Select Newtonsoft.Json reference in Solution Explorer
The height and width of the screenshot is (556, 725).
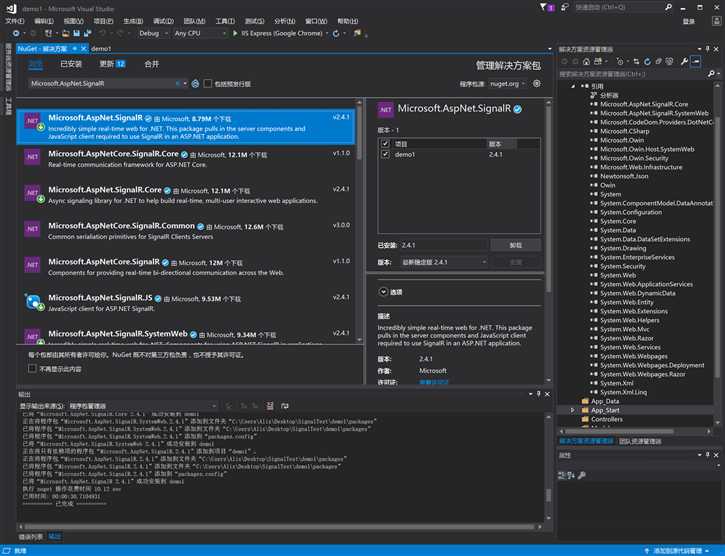click(x=624, y=176)
